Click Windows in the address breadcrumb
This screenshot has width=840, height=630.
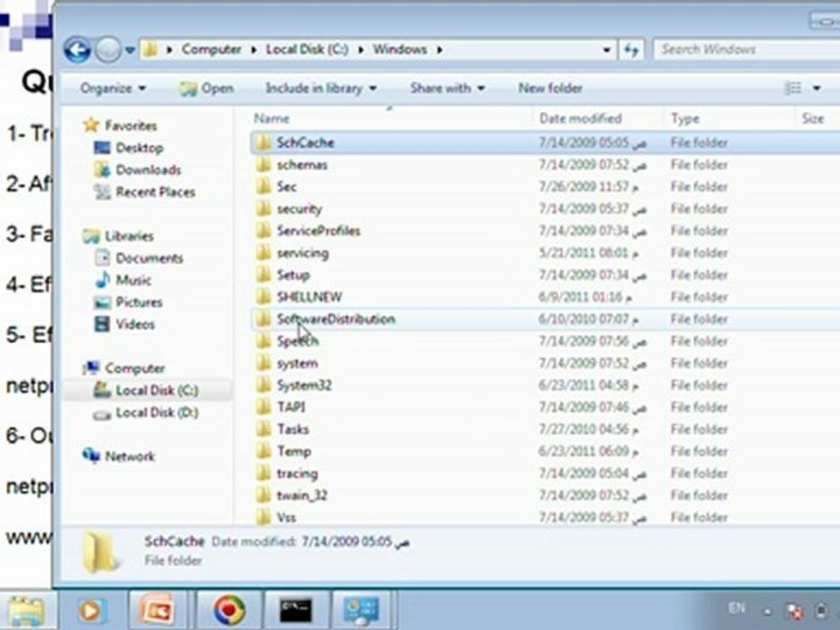(400, 49)
